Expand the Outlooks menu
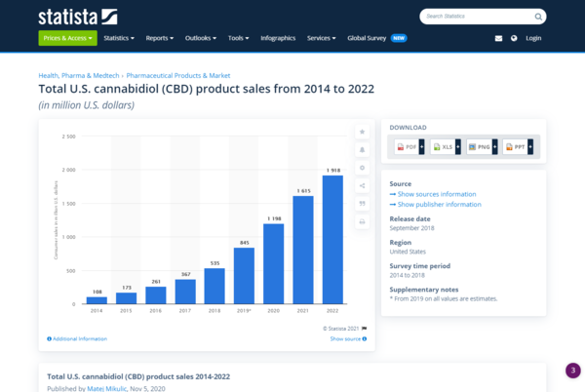The height and width of the screenshot is (392, 585). pos(201,38)
